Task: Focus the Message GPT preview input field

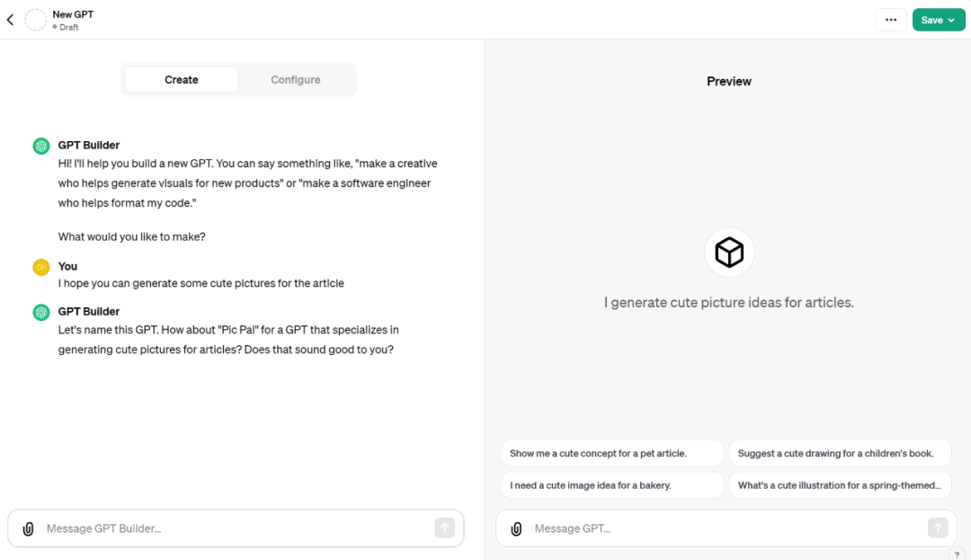Action: coord(719,529)
